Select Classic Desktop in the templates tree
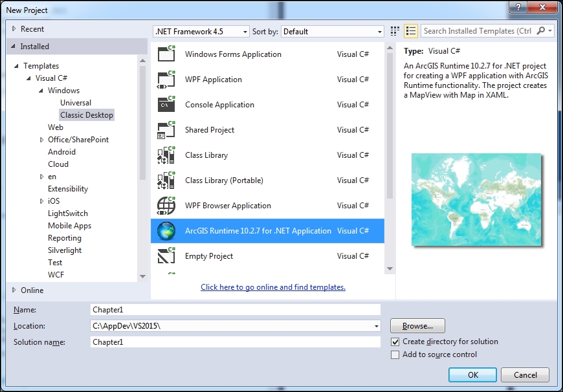This screenshot has width=563, height=392. tap(87, 115)
